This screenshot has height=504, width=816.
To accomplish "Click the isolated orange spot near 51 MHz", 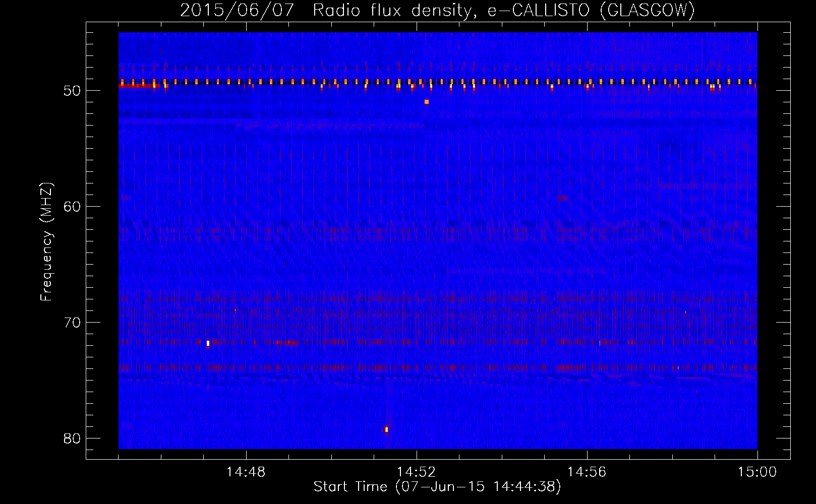I will 427,102.
